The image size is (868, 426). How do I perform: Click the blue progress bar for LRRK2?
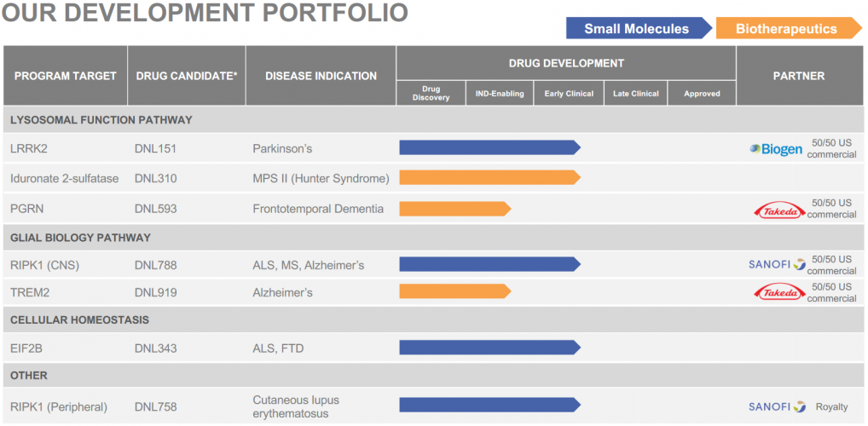coord(489,147)
